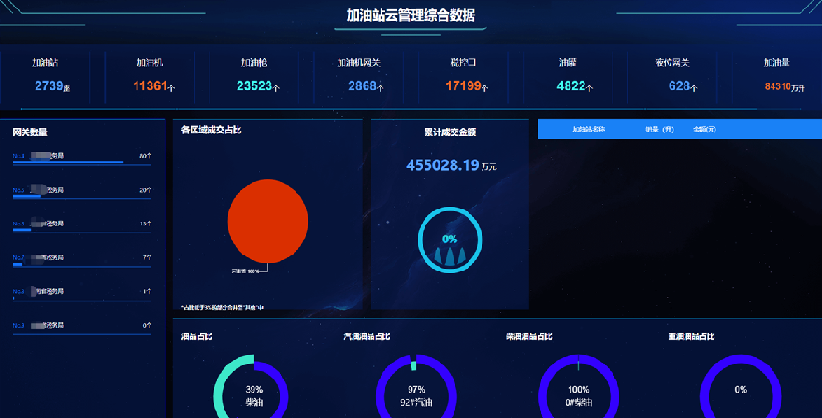Select the 628 gateway count value

point(679,85)
